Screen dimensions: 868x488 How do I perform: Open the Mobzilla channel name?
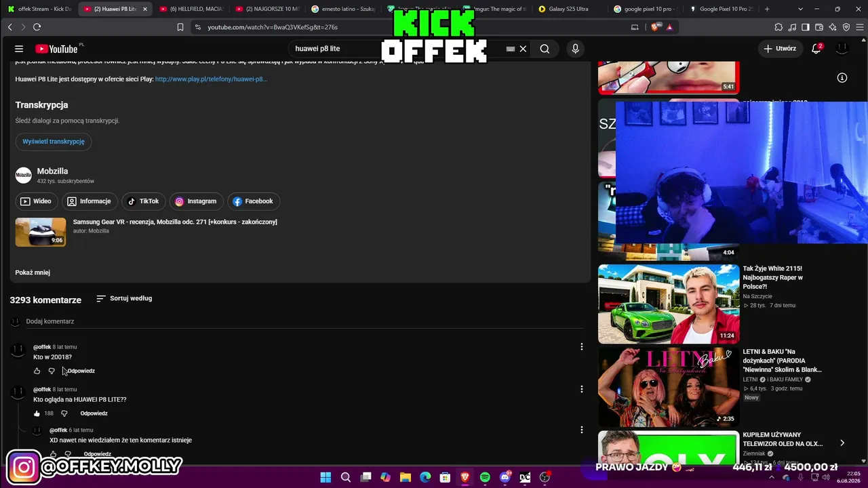(52, 171)
